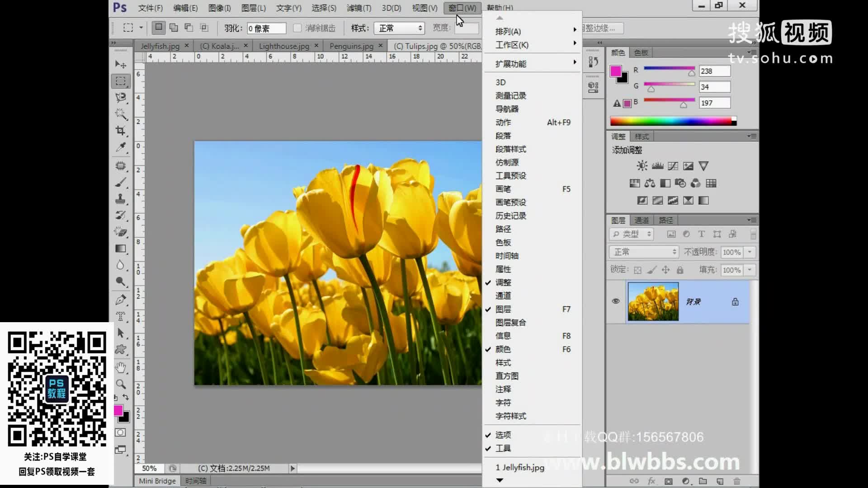Expand the 工作区(K) submenu
This screenshot has width=868, height=488.
(532, 45)
